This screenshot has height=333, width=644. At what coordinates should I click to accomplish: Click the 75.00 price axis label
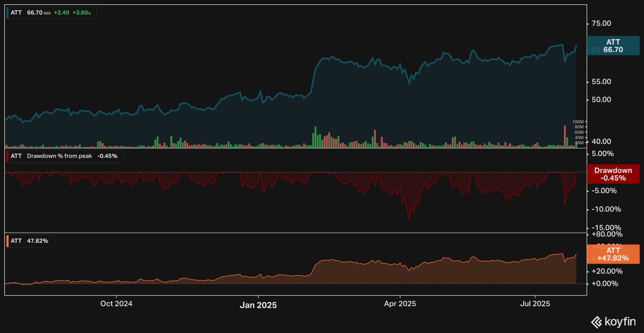point(601,23)
